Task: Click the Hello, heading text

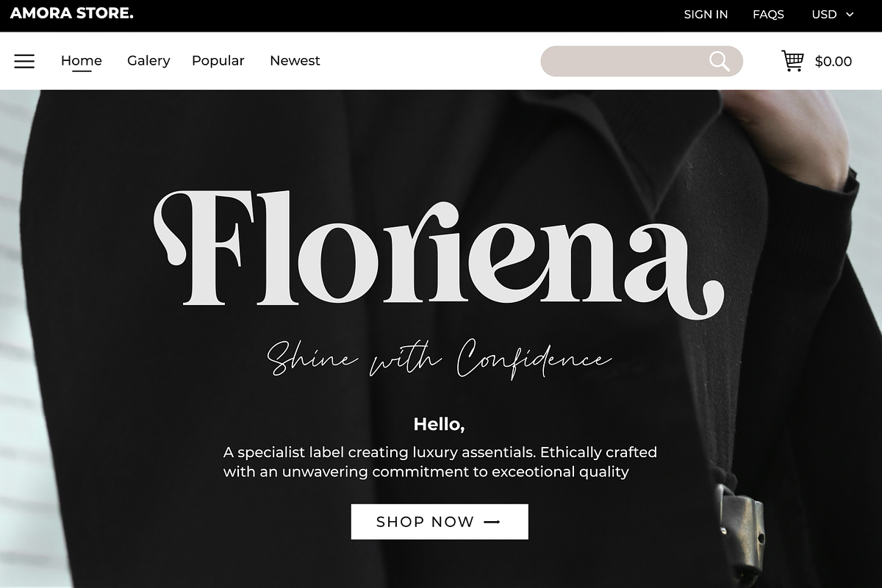Action: point(439,424)
